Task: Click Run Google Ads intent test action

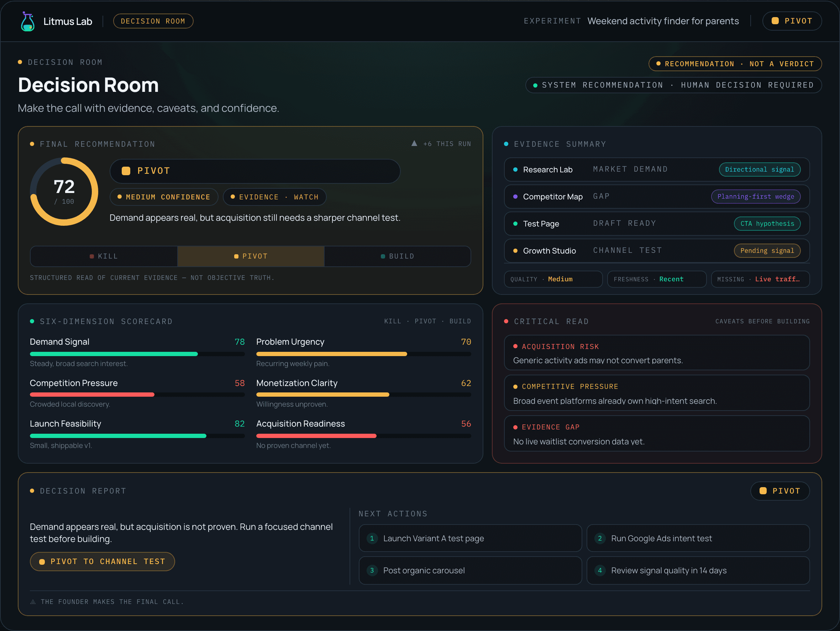Action: tap(698, 538)
